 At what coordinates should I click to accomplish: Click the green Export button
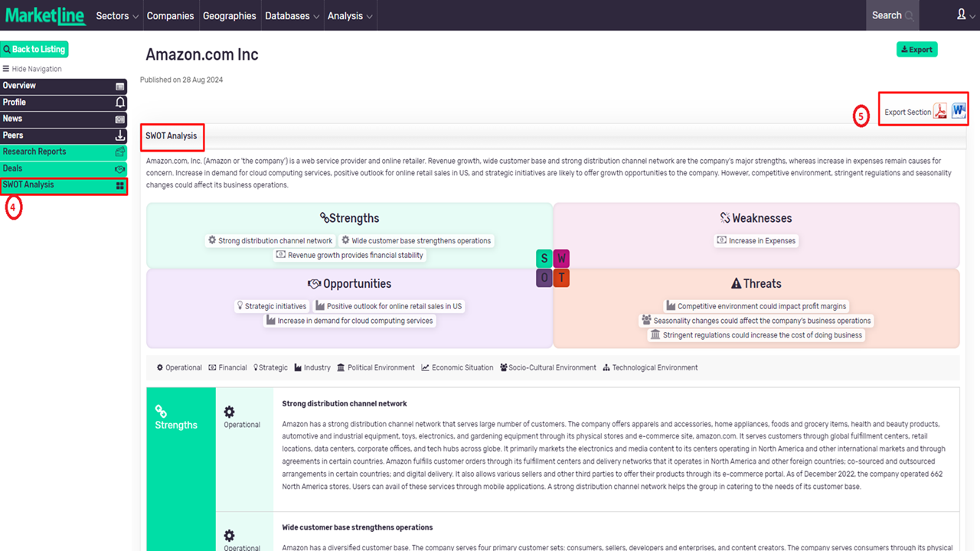(x=917, y=50)
